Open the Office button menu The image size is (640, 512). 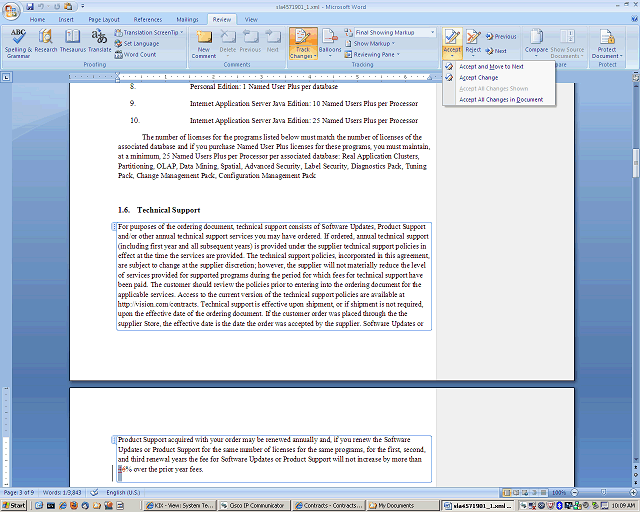(11, 11)
